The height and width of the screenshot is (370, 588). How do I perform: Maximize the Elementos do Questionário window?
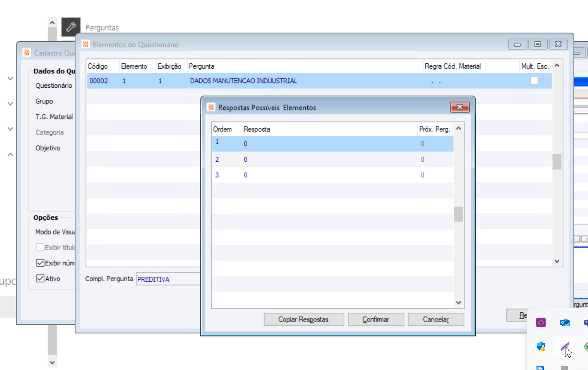point(538,44)
